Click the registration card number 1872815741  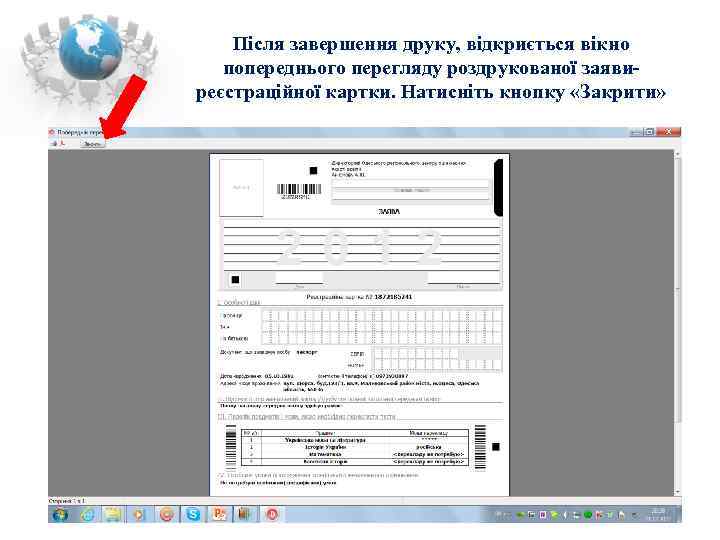pyautogui.click(x=393, y=297)
